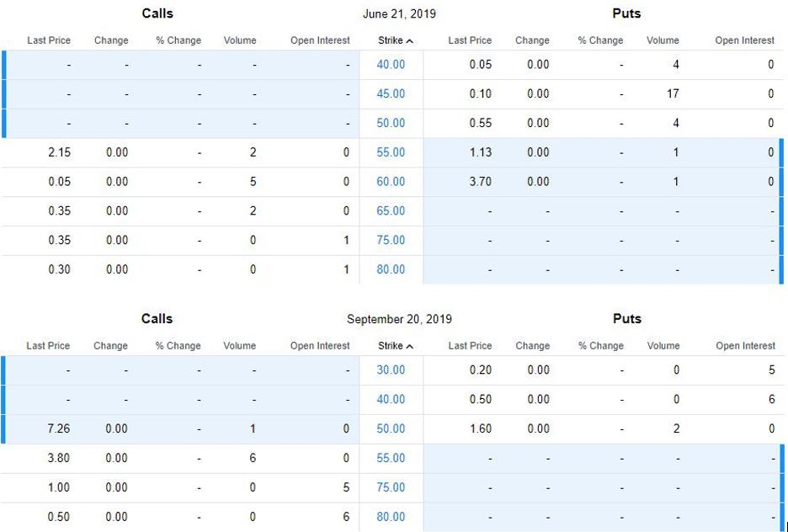Click September Calls Open Interest header

pyautogui.click(x=320, y=346)
